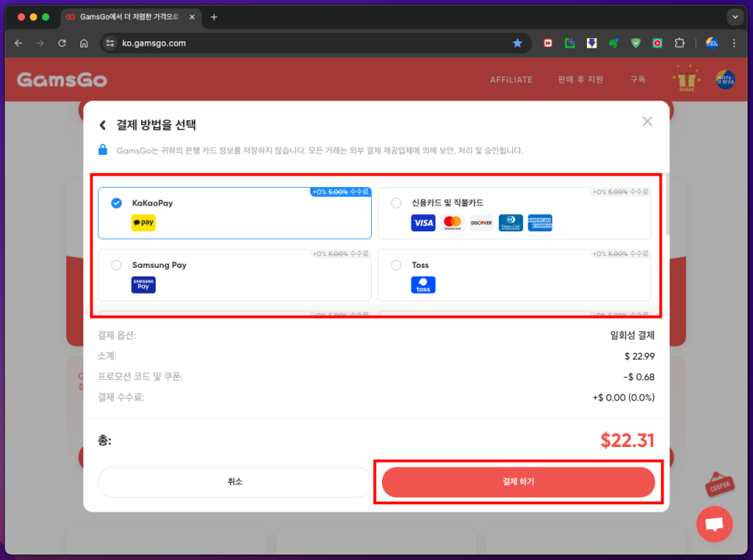Screen dimensions: 753x560
Task: Click the Mastercard logo
Action: [452, 223]
